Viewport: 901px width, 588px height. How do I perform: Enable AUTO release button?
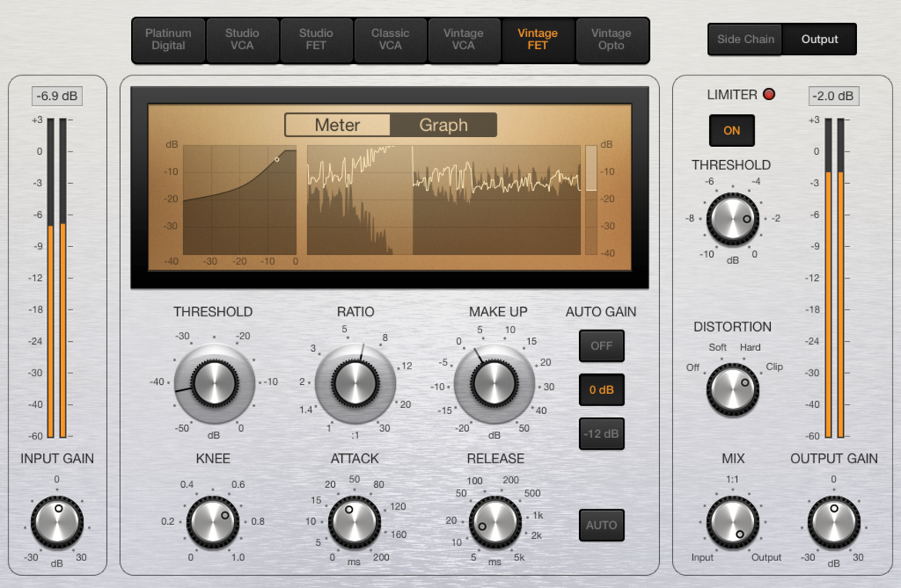601,525
